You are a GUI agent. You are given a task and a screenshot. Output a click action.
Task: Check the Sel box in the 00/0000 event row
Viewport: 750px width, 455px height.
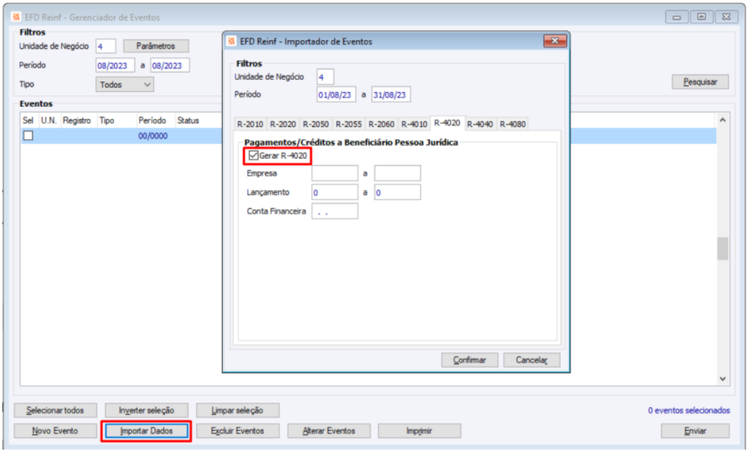tap(28, 136)
